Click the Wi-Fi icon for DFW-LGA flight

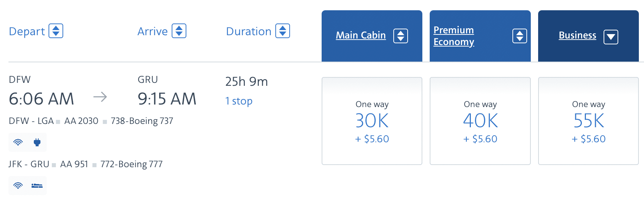pos(18,142)
